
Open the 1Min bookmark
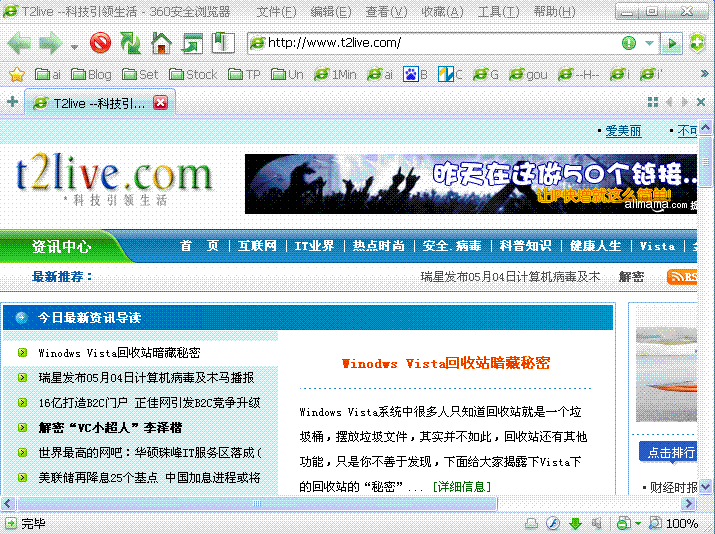pos(335,74)
